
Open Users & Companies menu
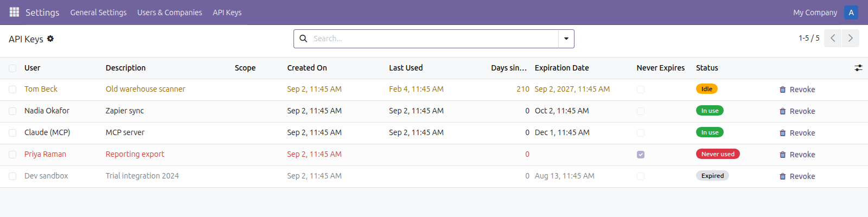click(169, 12)
